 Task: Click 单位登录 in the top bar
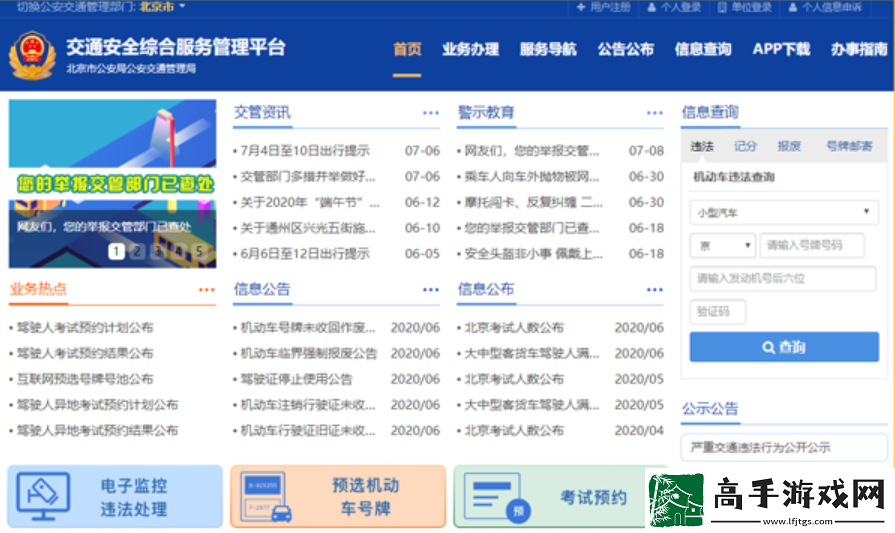[x=745, y=7]
